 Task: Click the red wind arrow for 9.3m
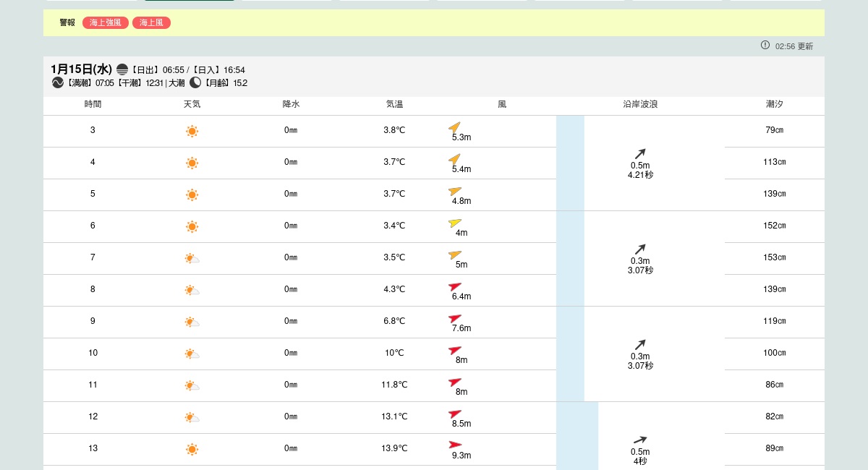click(455, 445)
